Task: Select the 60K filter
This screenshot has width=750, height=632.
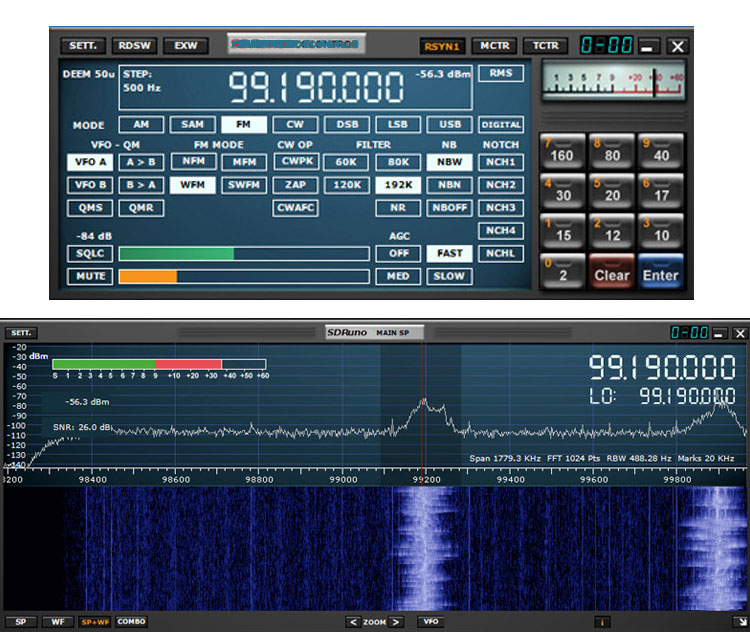Action: pos(346,162)
